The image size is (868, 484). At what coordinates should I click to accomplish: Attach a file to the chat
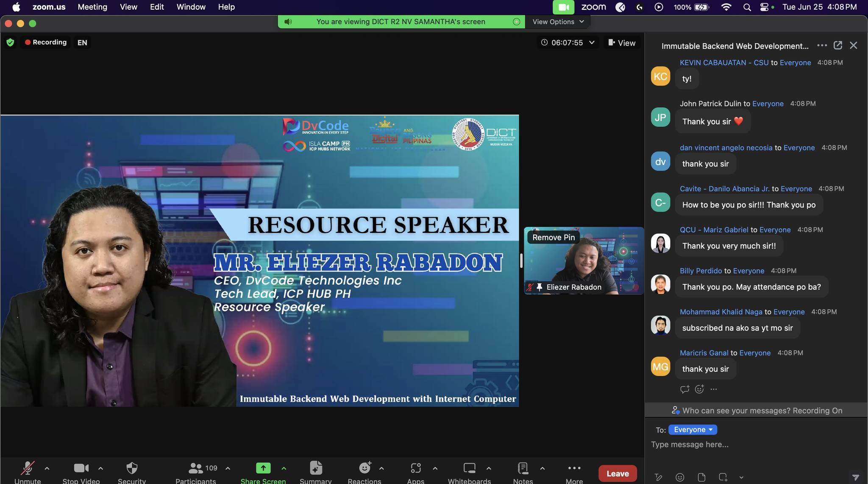[701, 477]
